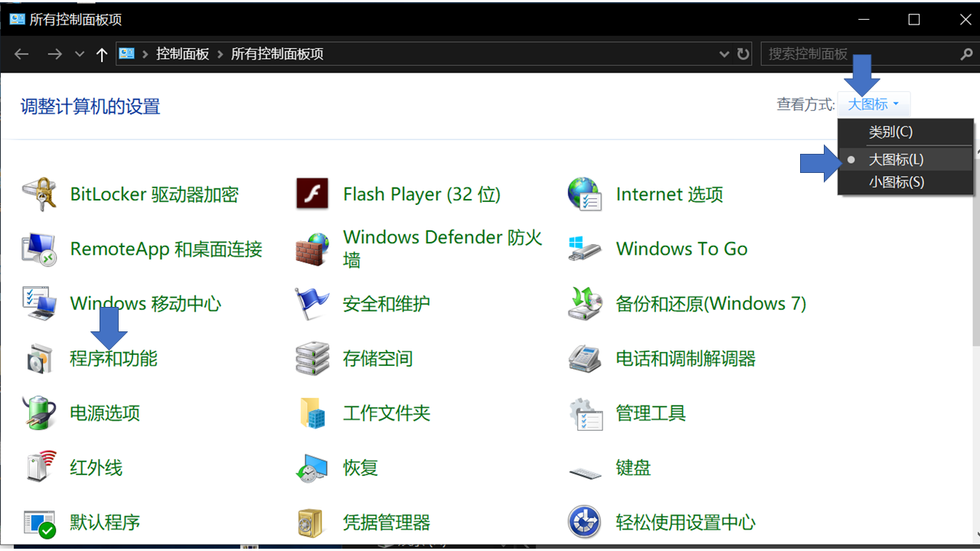Open the 默认程序 icon with green checkmark
Image resolution: width=980 pixels, height=551 pixels.
(x=38, y=523)
